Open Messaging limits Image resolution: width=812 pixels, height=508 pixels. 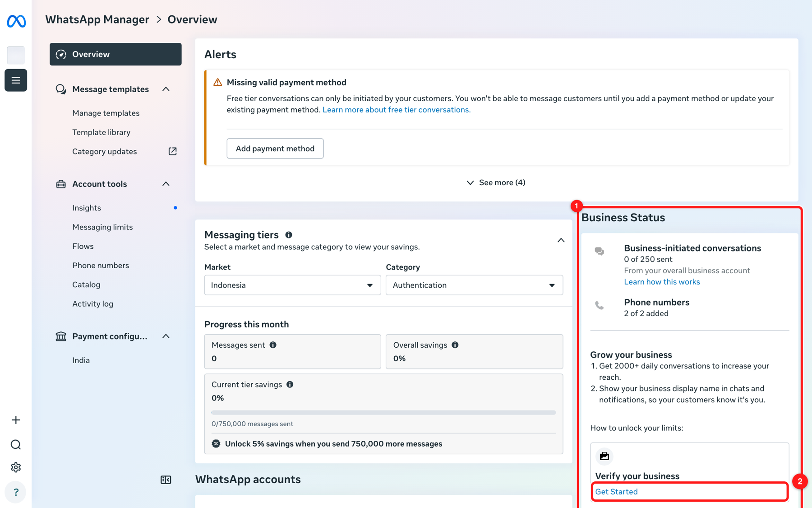(x=102, y=227)
